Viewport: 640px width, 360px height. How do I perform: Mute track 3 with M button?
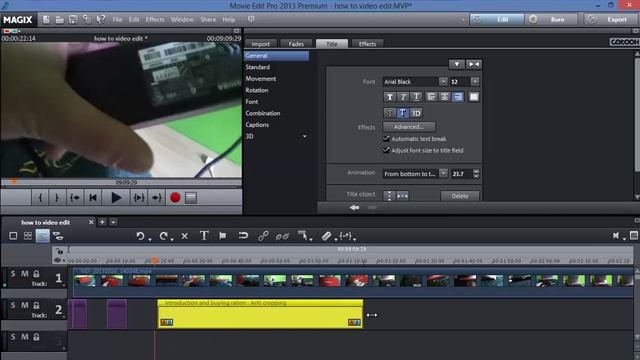click(x=25, y=337)
